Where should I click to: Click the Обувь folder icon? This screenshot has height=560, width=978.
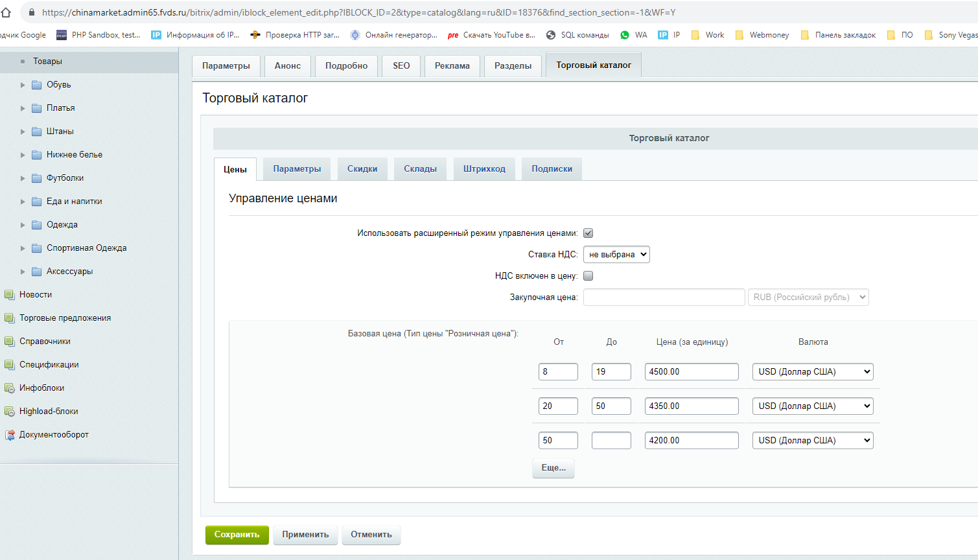[x=37, y=85]
